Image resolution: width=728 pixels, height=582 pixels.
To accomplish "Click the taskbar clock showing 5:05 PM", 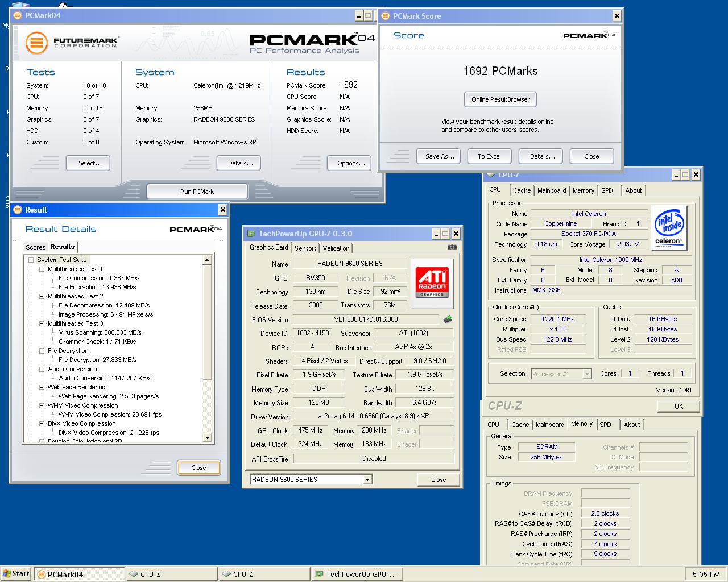I will pyautogui.click(x=706, y=575).
